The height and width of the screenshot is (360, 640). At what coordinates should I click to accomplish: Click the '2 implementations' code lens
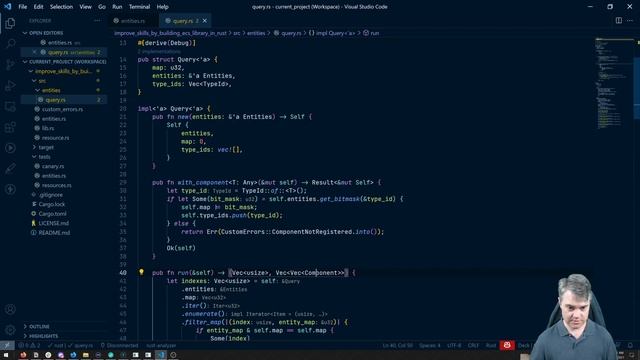pos(159,52)
